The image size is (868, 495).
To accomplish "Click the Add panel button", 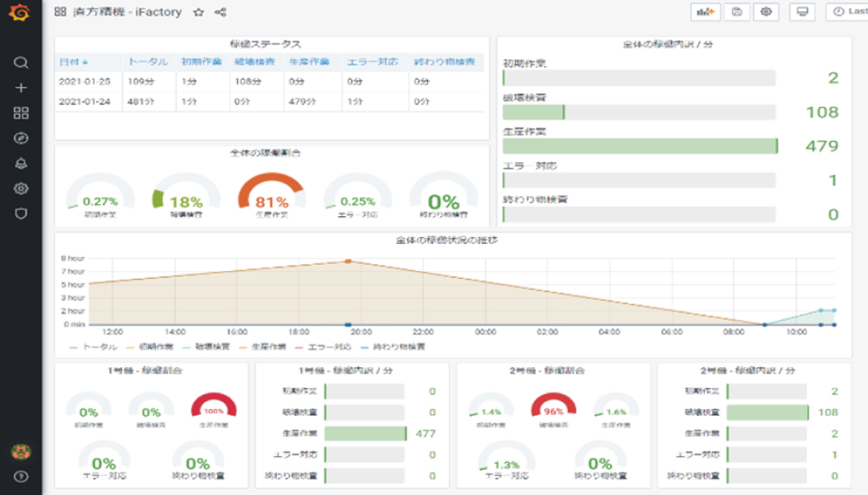I will [x=706, y=12].
